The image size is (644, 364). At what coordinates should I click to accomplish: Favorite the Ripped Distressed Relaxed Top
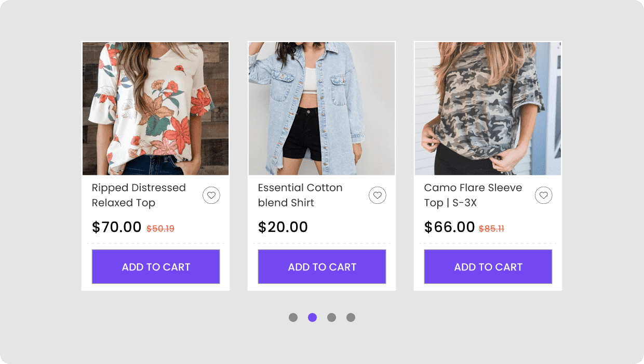tap(211, 196)
